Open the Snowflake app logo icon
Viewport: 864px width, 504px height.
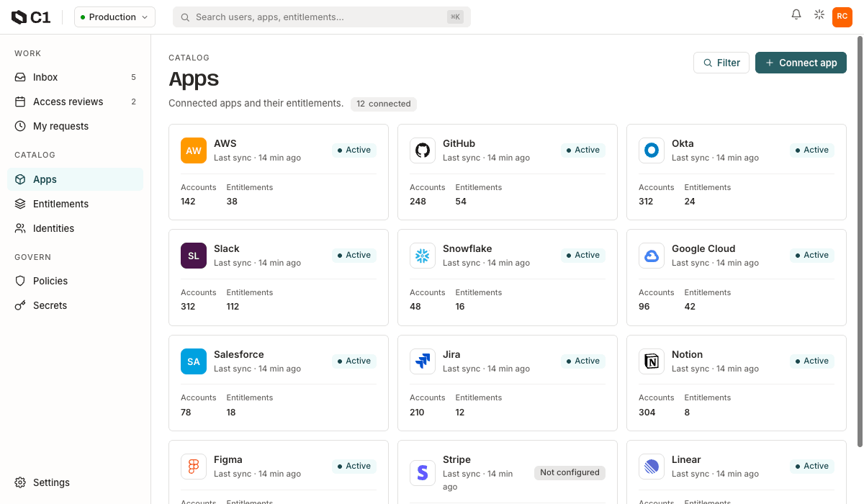[x=423, y=256]
